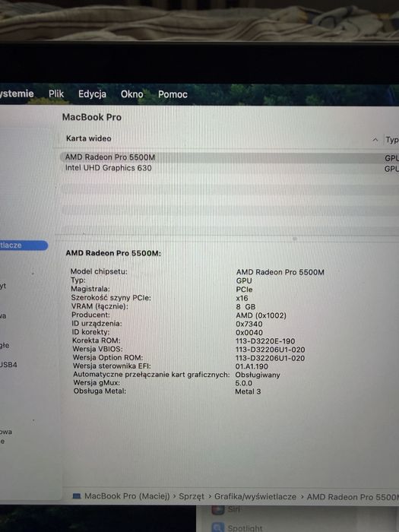Toggle sort order arrow in Karta wideo header
This screenshot has height=532, width=399.
(x=375, y=139)
